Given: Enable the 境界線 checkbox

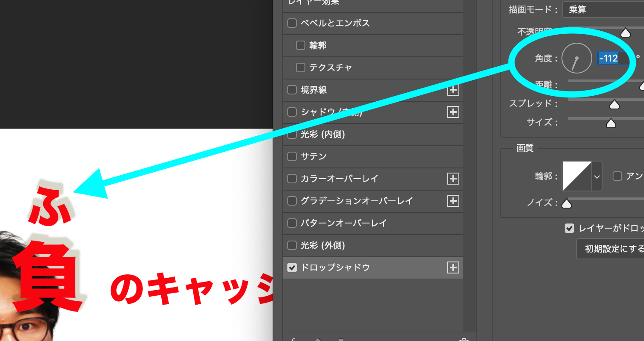Looking at the screenshot, I should pos(292,90).
